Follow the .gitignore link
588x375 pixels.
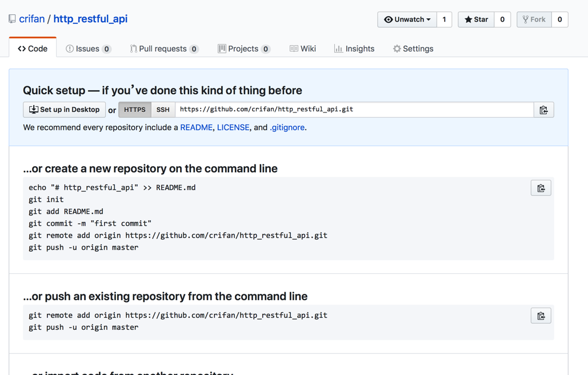pos(287,127)
